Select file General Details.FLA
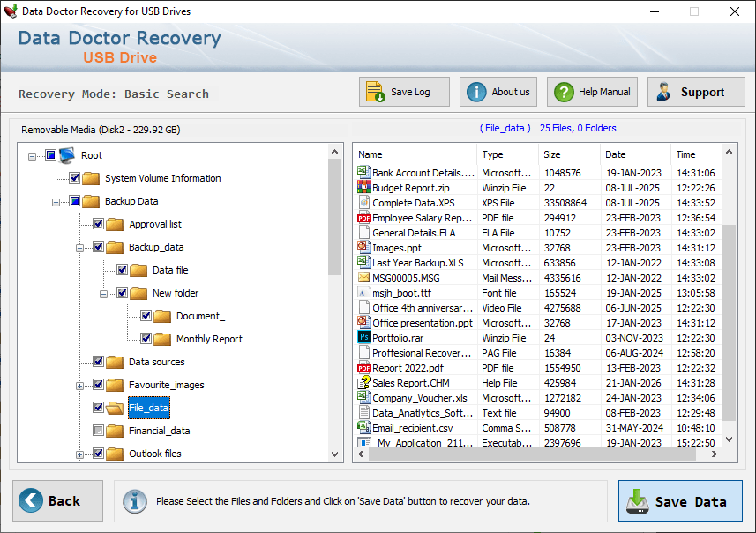Viewport: 756px width, 533px height. [414, 233]
